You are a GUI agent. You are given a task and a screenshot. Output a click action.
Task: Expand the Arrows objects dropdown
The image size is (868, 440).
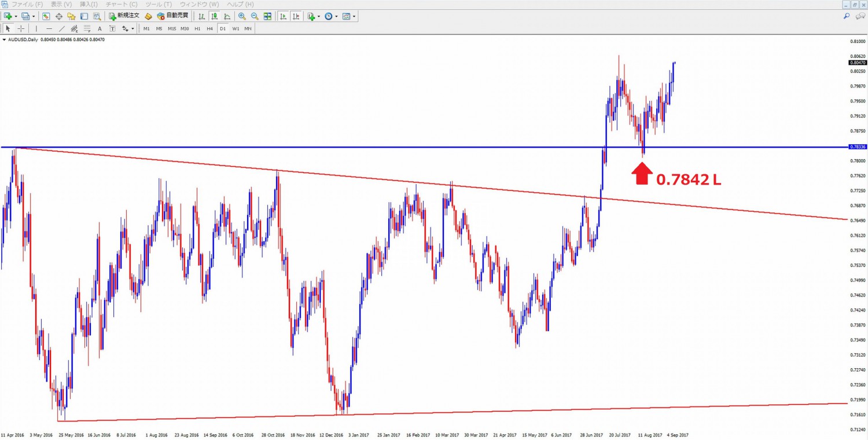coord(133,28)
